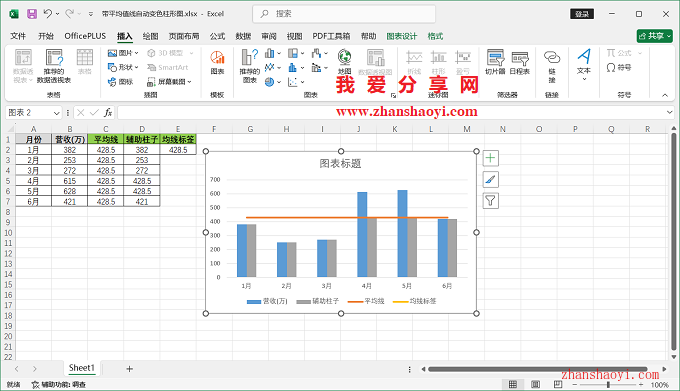This screenshot has height=391, width=680.
Task: Switch to the PDF工具箱 tab
Action: [x=331, y=36]
